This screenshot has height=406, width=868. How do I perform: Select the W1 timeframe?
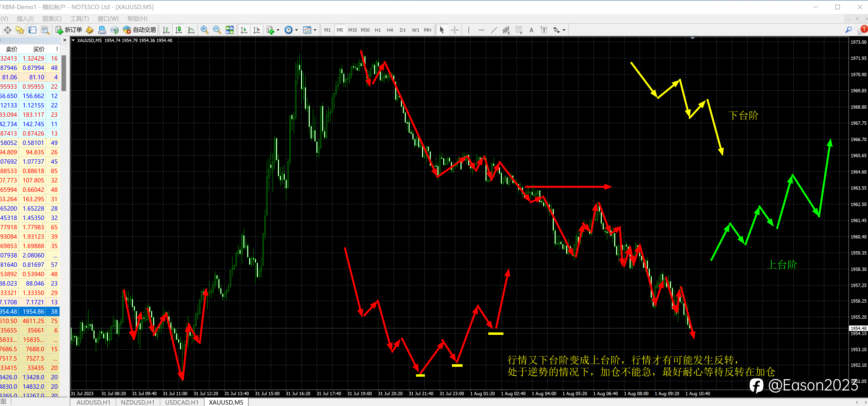[x=416, y=30]
